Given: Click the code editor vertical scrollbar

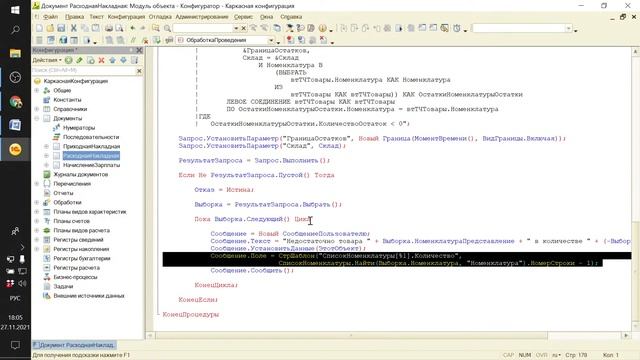Looking at the screenshot, I should (x=636, y=271).
